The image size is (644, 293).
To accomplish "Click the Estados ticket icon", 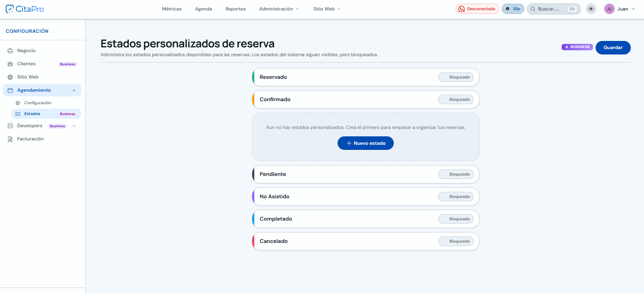I will tap(18, 114).
